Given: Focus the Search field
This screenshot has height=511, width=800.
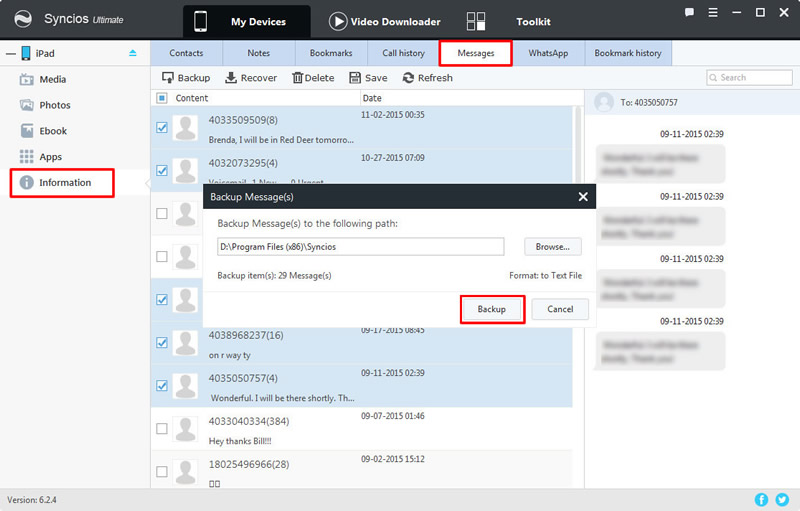Looking at the screenshot, I should [749, 78].
